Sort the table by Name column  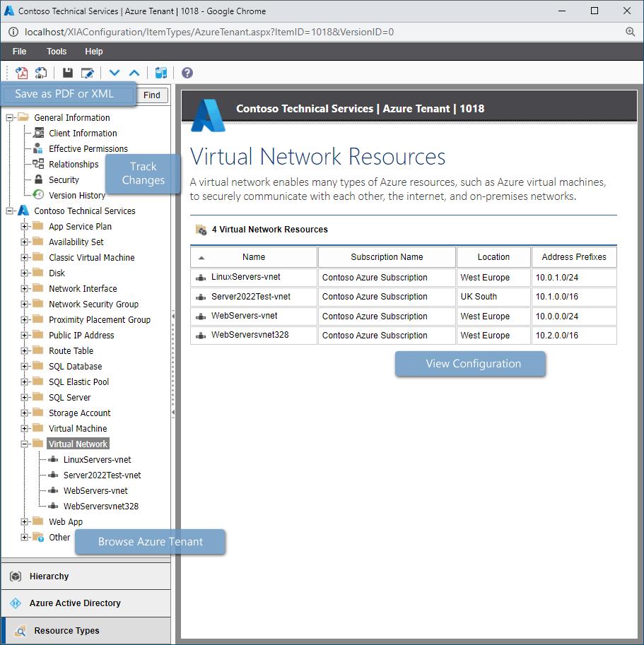[254, 257]
